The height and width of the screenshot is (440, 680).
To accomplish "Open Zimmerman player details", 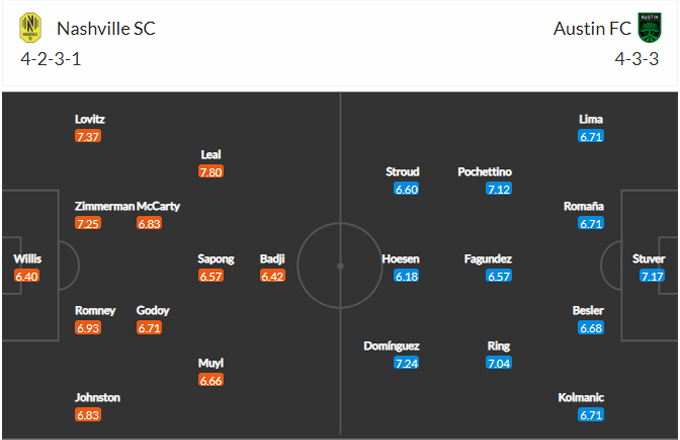I will point(104,206).
